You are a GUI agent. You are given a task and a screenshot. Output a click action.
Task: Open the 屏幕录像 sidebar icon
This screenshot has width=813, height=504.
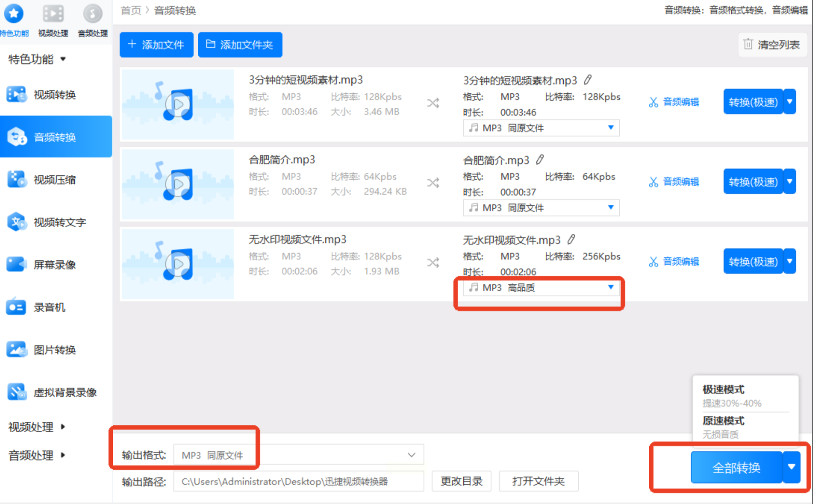16,264
